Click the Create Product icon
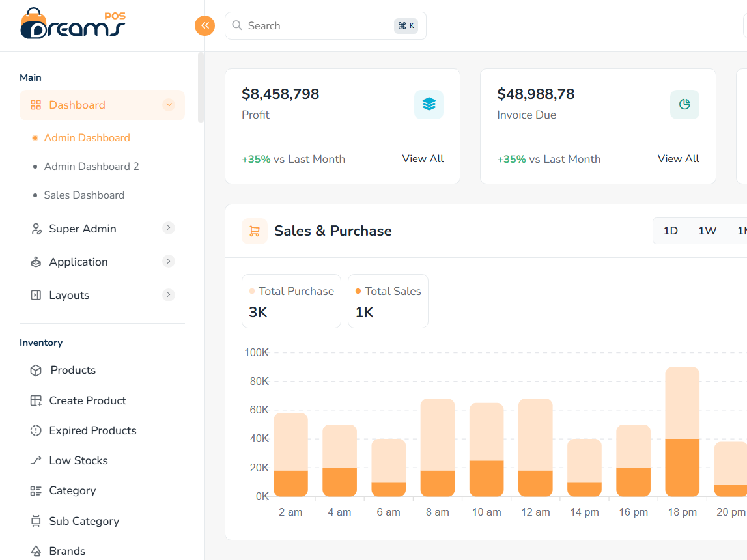Image resolution: width=747 pixels, height=560 pixels. point(36,400)
